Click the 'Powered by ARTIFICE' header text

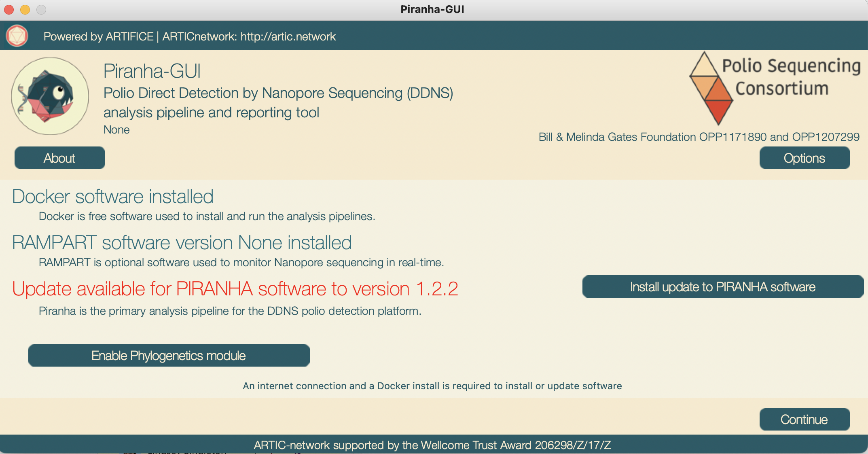tap(190, 36)
